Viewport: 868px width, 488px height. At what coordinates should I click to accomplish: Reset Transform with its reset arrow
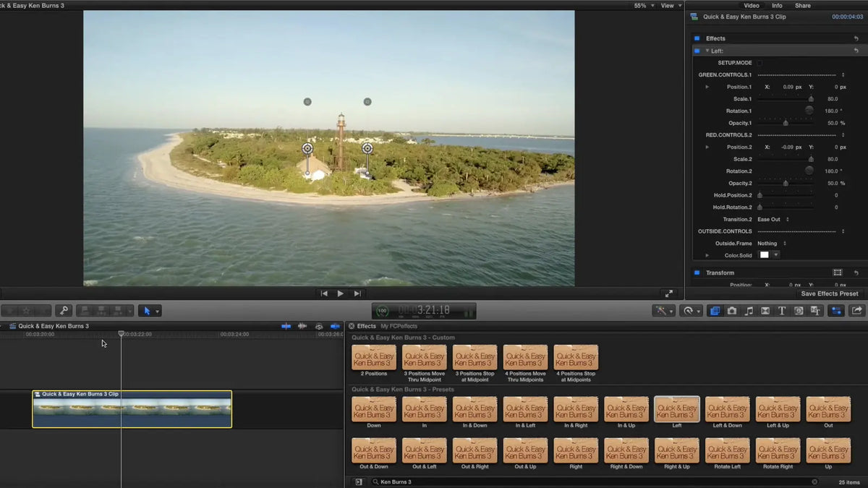(856, 273)
